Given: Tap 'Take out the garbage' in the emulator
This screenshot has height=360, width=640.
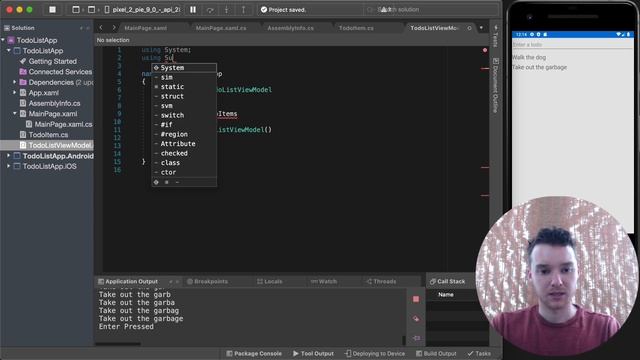Looking at the screenshot, I should point(540,67).
